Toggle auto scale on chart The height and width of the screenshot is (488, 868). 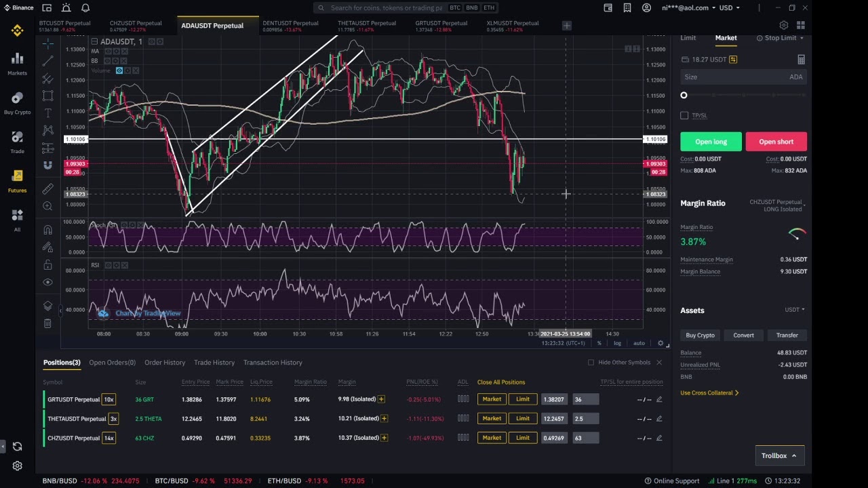click(x=639, y=344)
